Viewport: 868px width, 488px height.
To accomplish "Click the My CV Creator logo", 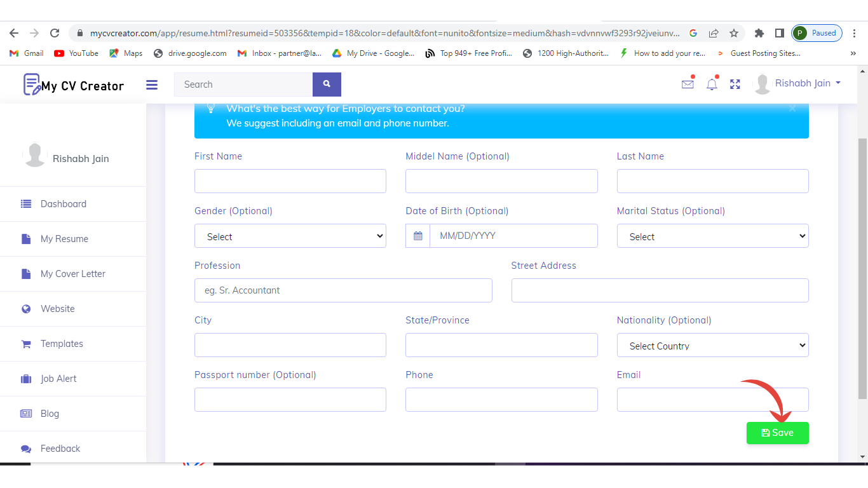I will coord(74,85).
